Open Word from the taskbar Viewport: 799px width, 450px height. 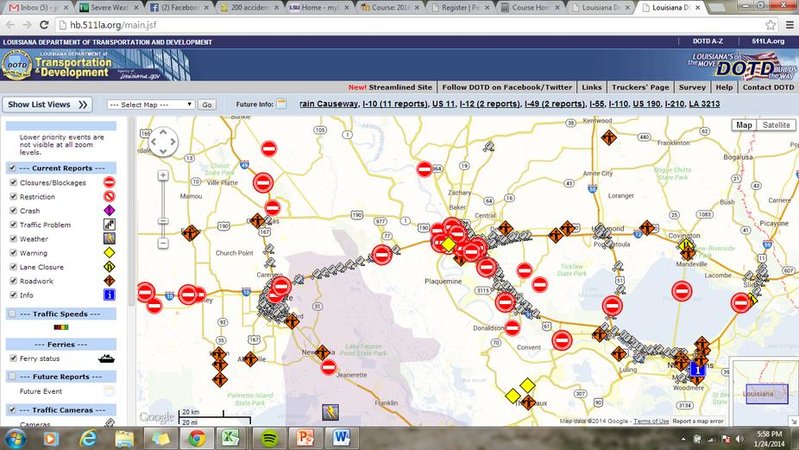pyautogui.click(x=341, y=438)
